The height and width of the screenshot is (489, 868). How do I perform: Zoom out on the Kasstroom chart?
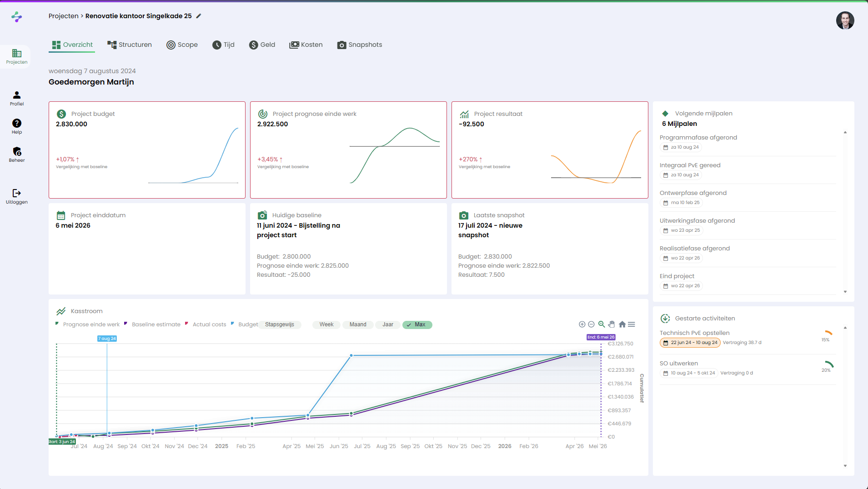point(591,324)
